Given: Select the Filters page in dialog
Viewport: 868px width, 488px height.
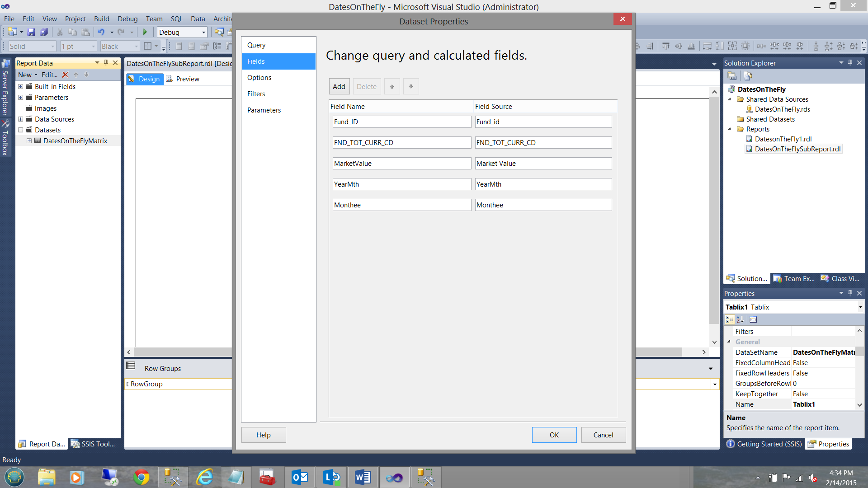Looking at the screenshot, I should (256, 94).
